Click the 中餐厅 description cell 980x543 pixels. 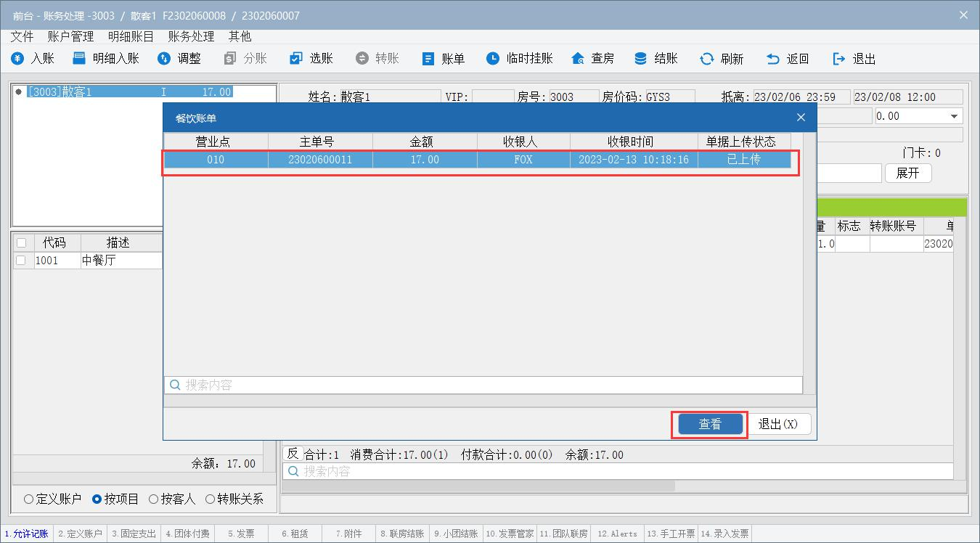pyautogui.click(x=121, y=260)
